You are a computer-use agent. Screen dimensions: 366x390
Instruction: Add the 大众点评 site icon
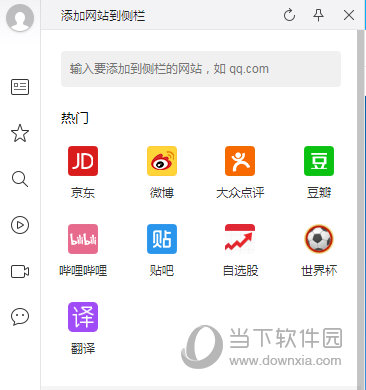point(240,161)
